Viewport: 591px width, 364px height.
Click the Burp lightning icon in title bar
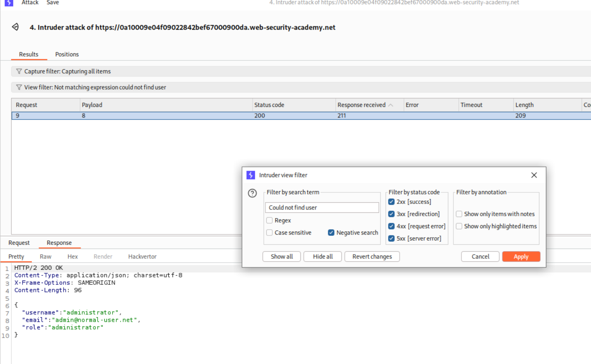(9, 3)
